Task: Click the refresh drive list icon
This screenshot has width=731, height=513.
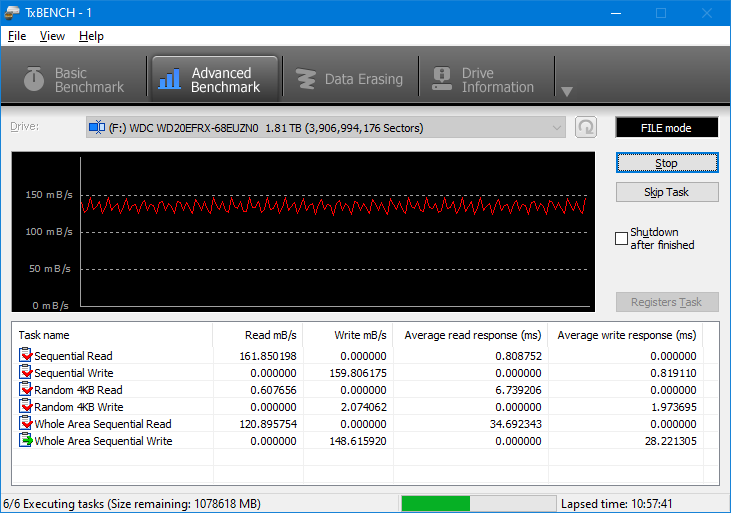Action: click(x=586, y=127)
